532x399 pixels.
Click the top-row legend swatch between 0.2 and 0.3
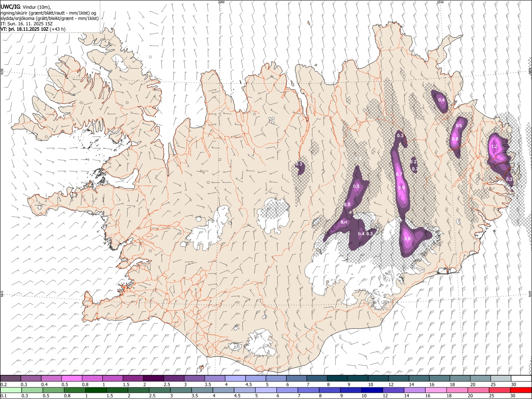pos(11,379)
